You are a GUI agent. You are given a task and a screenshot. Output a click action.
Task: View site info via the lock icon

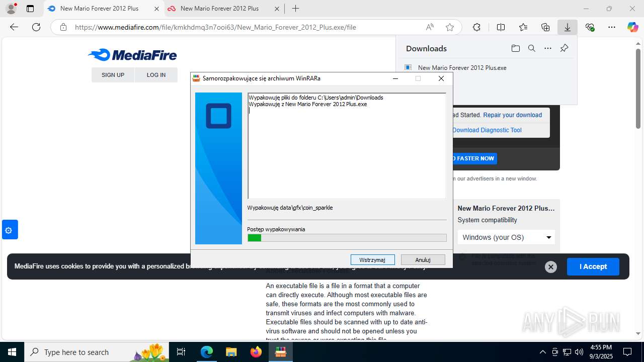(63, 27)
